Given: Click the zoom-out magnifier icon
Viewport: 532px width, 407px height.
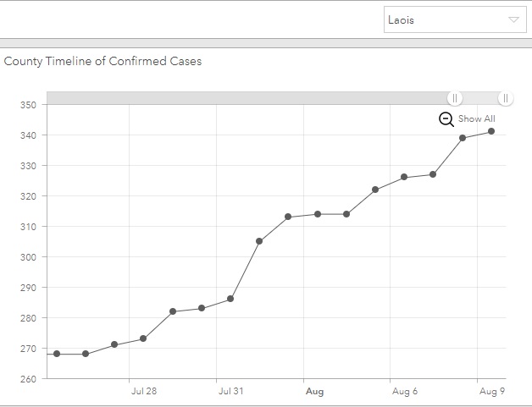Looking at the screenshot, I should pos(446,119).
